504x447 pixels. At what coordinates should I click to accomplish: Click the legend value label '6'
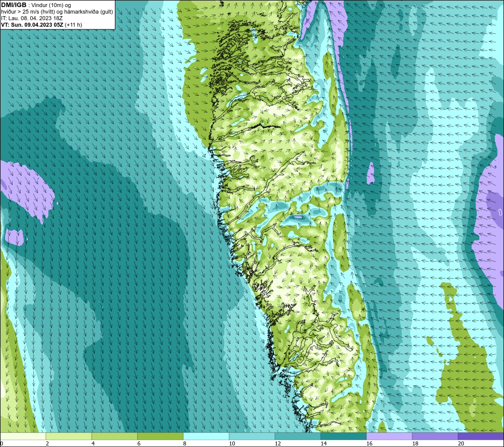click(139, 443)
